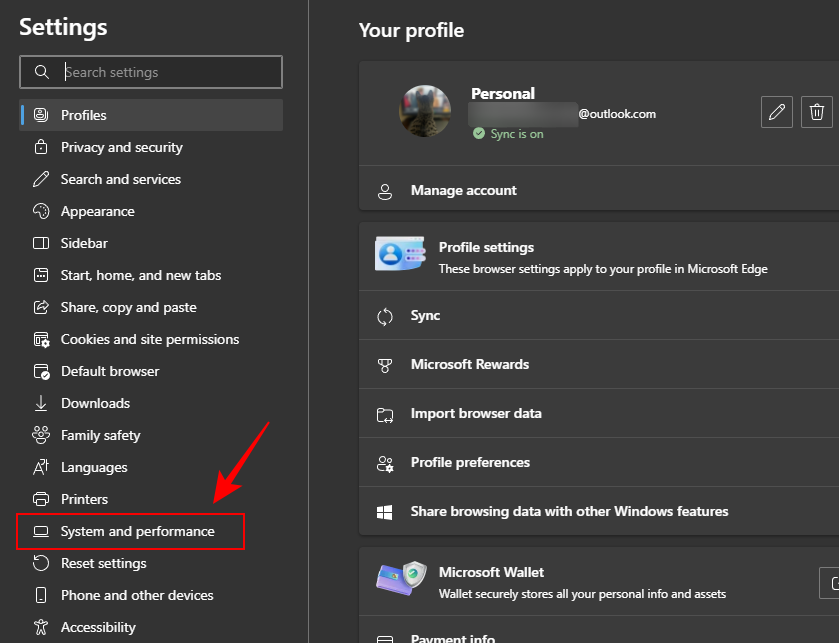Click the 'Your profile' heading
Viewport: 839px width, 643px height.
pyautogui.click(x=411, y=30)
